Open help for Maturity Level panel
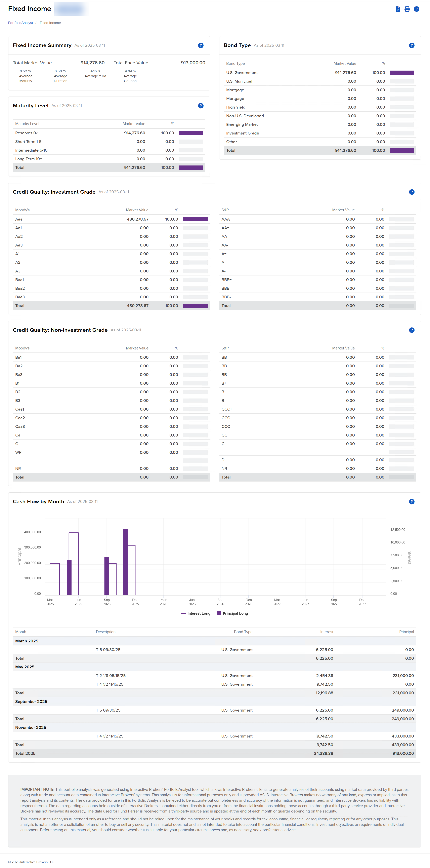Image resolution: width=430 pixels, height=868 pixels. coord(201,106)
